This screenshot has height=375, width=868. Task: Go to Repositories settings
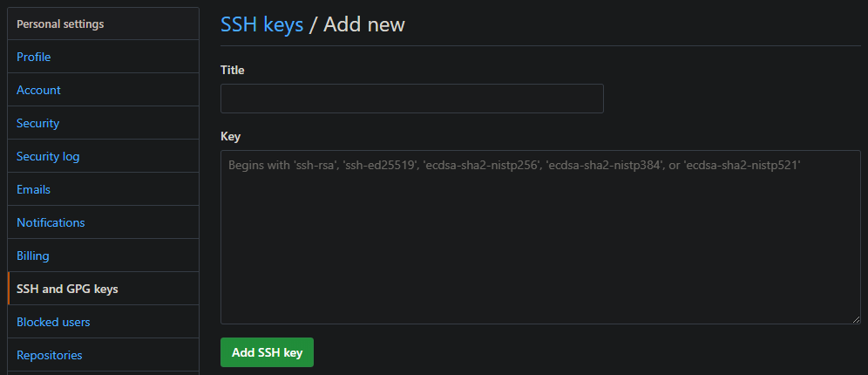50,355
